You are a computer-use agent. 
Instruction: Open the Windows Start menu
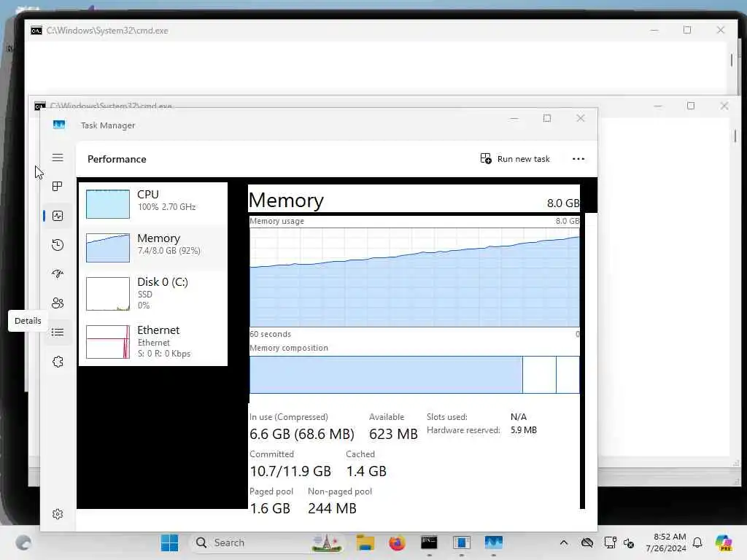point(169,542)
